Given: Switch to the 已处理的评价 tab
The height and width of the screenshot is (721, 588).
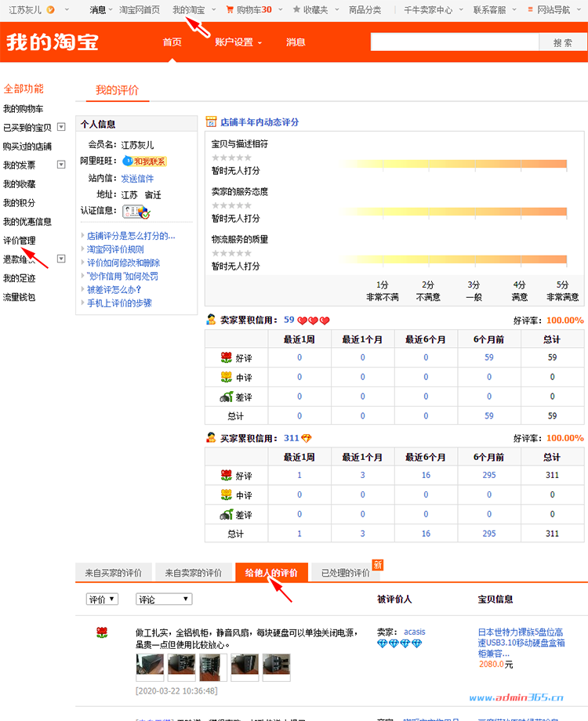Looking at the screenshot, I should coord(346,573).
